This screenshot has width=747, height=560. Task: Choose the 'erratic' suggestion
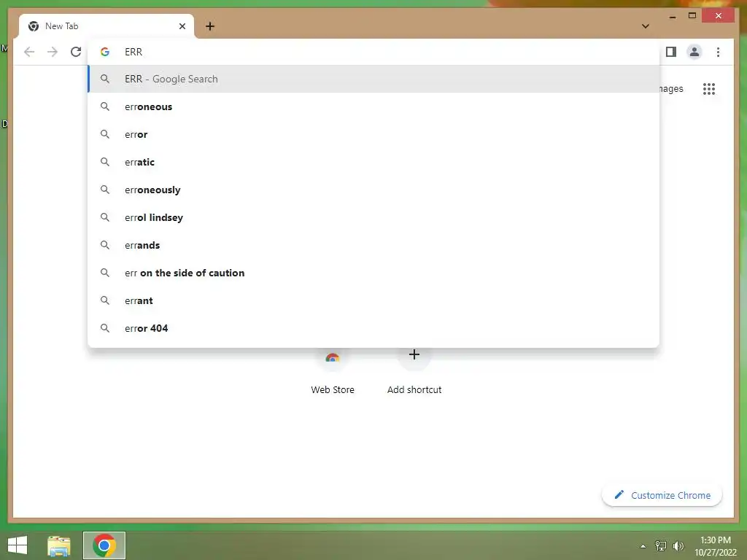pos(374,162)
